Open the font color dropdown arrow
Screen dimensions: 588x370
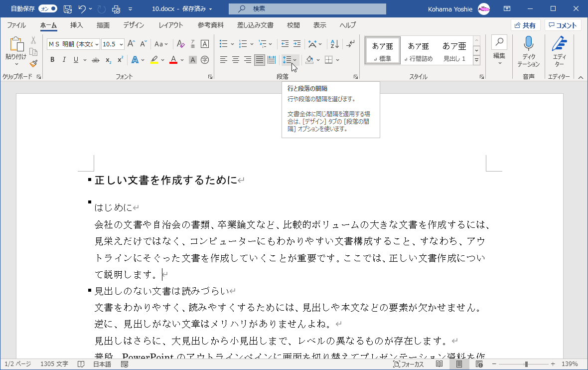pyautogui.click(x=182, y=60)
